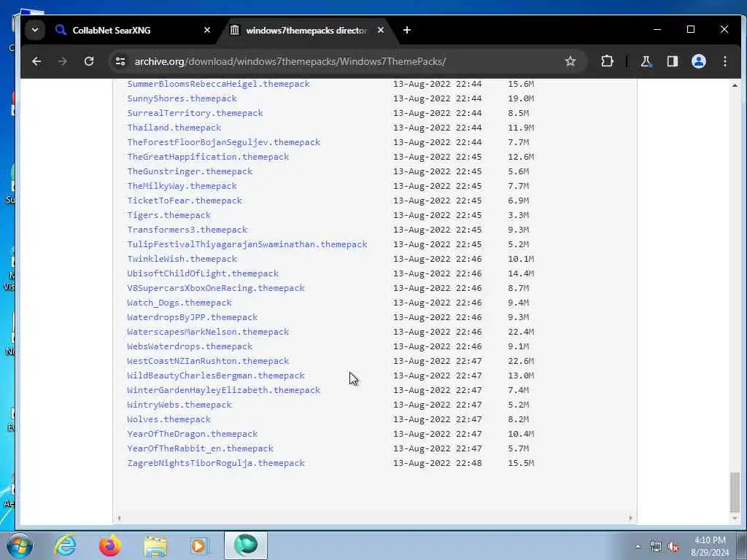Open a new browser tab
Viewport: 747px width, 560px height.
pyautogui.click(x=407, y=30)
